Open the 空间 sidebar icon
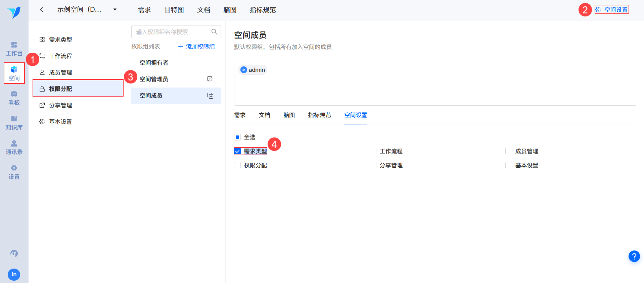The width and height of the screenshot is (644, 283). point(14,73)
